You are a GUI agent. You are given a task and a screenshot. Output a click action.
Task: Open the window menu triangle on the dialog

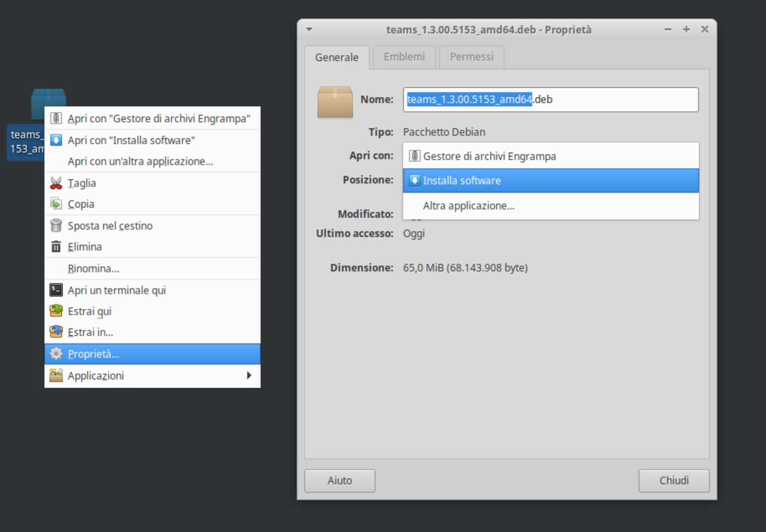pyautogui.click(x=309, y=30)
